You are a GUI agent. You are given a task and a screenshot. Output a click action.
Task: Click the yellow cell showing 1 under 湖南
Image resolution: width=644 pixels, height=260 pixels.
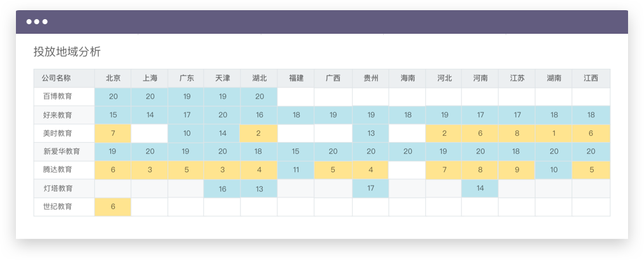(x=553, y=133)
